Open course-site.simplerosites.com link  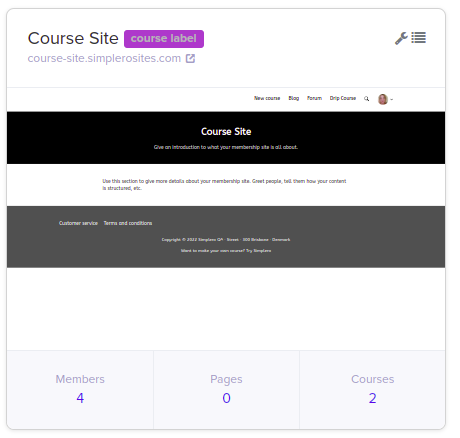click(104, 58)
